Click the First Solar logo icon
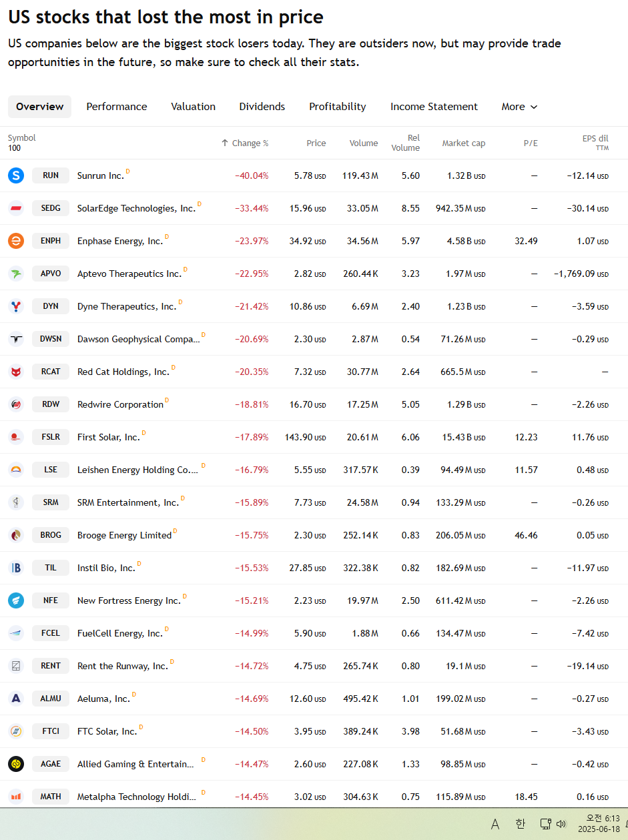 (16, 437)
